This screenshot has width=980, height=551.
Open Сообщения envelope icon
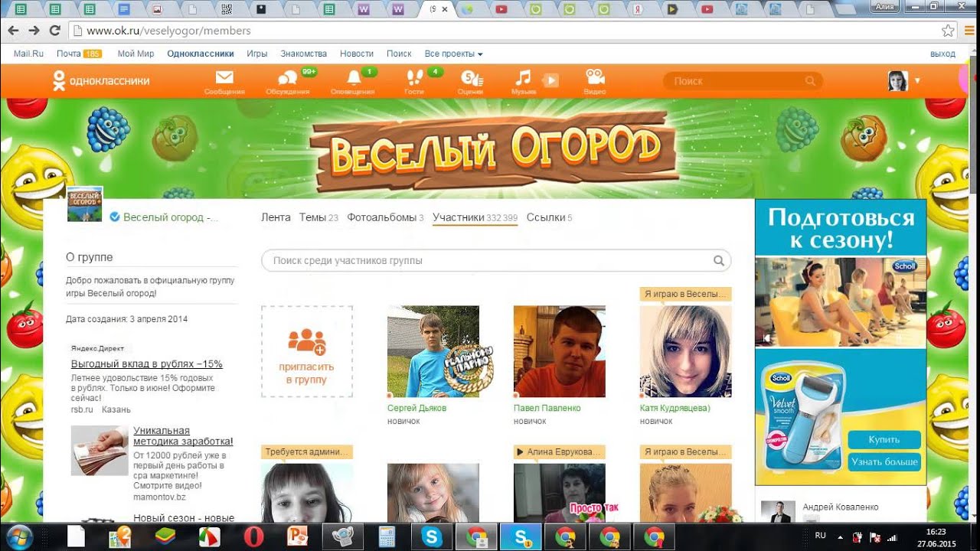pos(224,77)
